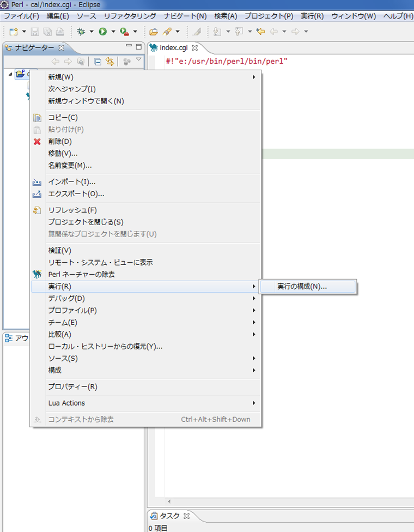Click the Last Edit Location icon

[x=260, y=32]
